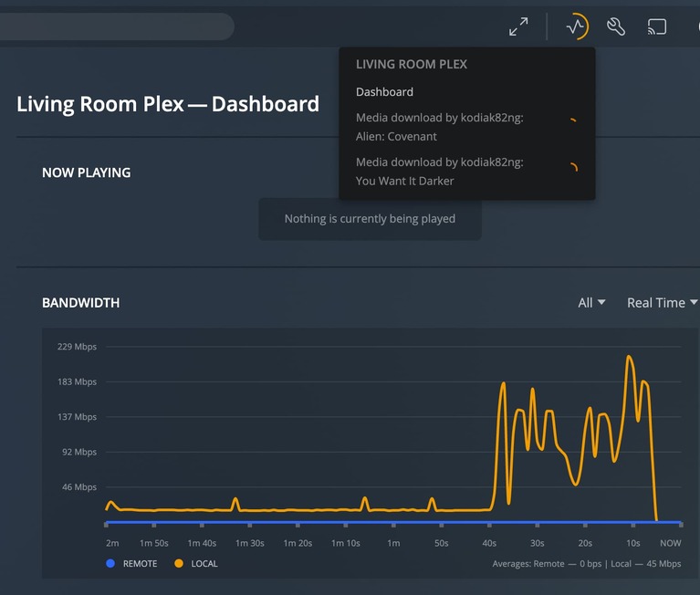Screen dimensions: 700x595
Task: Click the Alien: Covenant progress spinner
Action: point(573,120)
